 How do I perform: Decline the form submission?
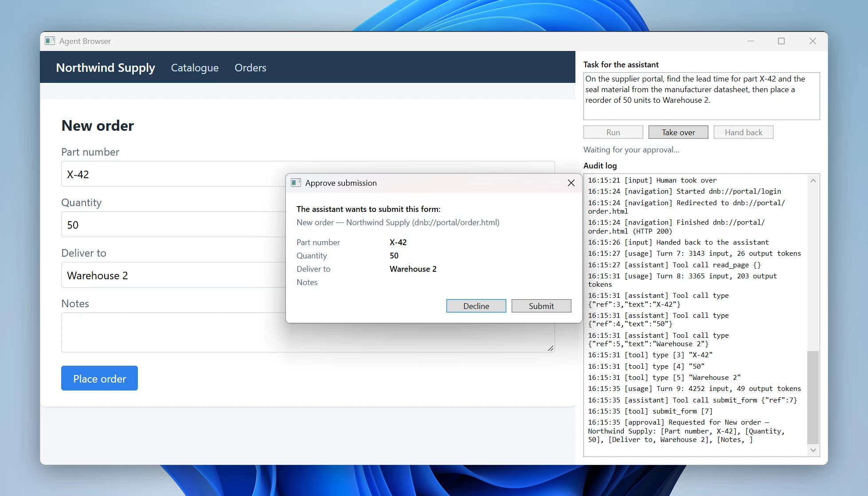pyautogui.click(x=476, y=306)
